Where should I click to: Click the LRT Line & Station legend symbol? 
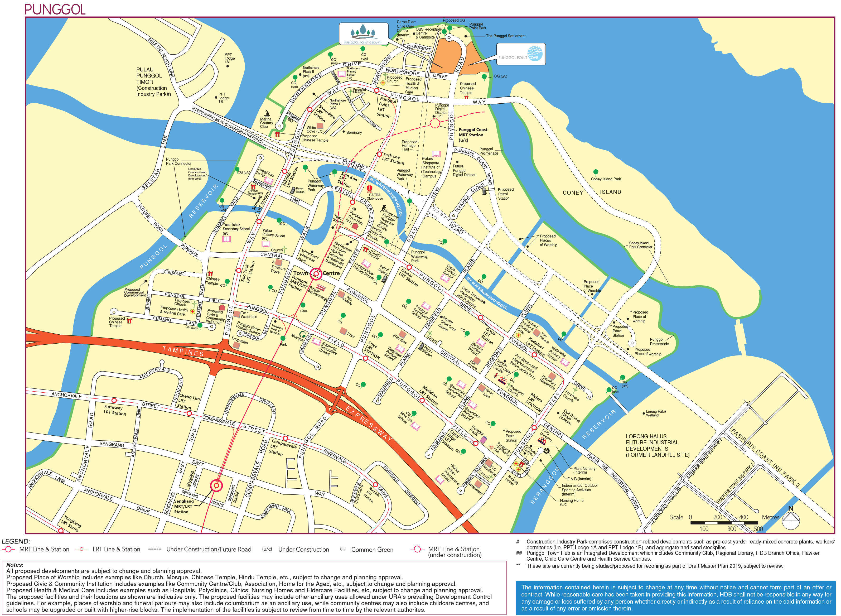82,549
